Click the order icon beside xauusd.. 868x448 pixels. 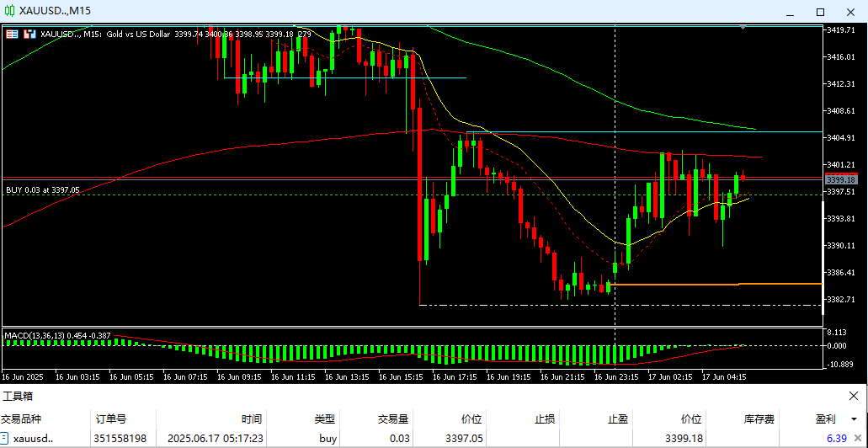tap(5, 439)
